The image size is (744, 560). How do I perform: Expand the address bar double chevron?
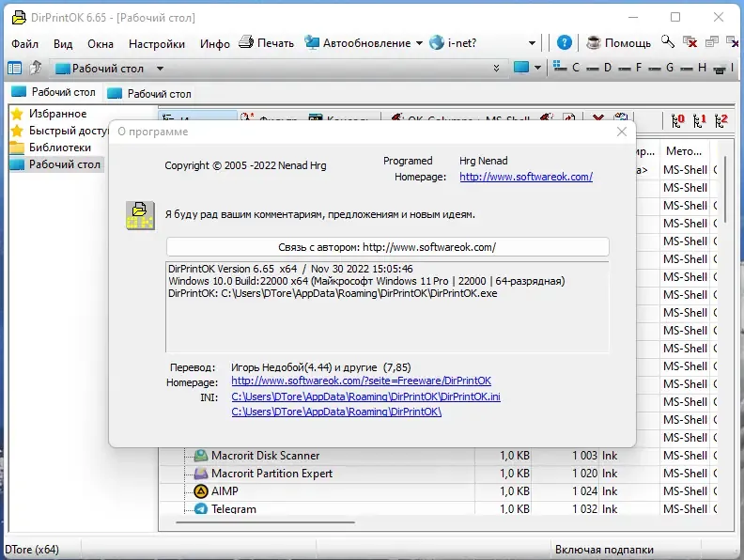tap(496, 68)
